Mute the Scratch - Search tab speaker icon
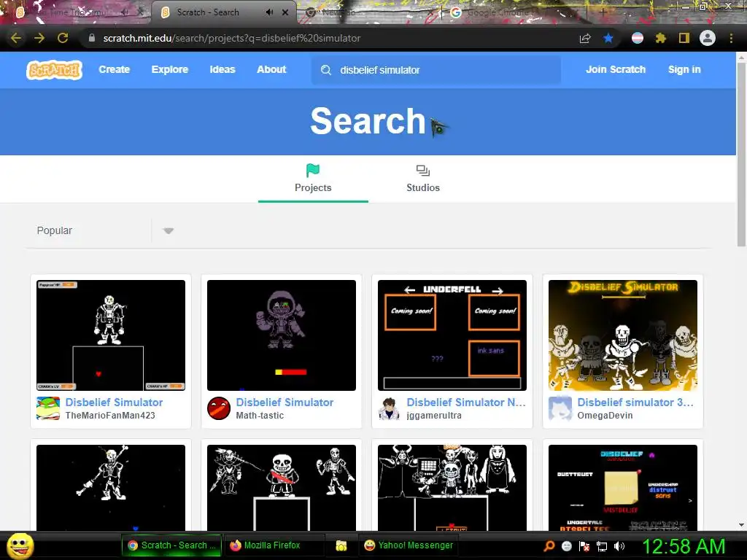Screen dimensions: 747x560 [x=269, y=12]
